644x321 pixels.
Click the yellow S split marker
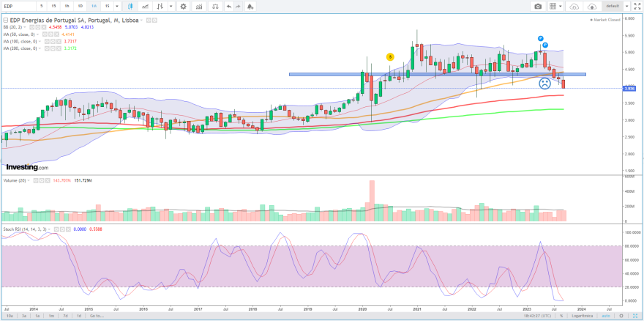pos(390,56)
